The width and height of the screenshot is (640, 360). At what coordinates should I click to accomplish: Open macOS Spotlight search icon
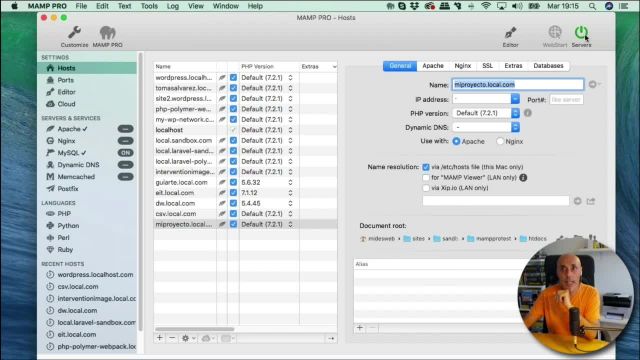pos(592,6)
